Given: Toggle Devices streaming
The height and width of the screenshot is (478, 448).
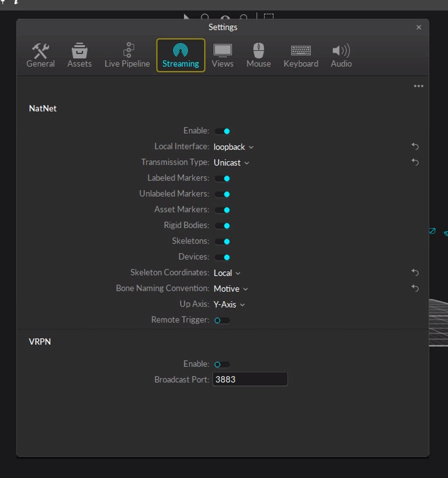Looking at the screenshot, I should pyautogui.click(x=222, y=257).
